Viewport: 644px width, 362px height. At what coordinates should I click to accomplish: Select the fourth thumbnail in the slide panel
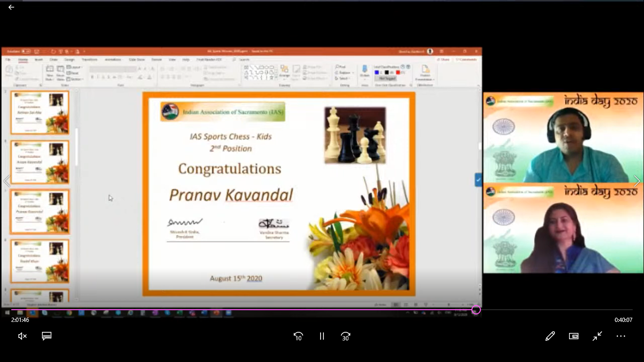point(40,261)
